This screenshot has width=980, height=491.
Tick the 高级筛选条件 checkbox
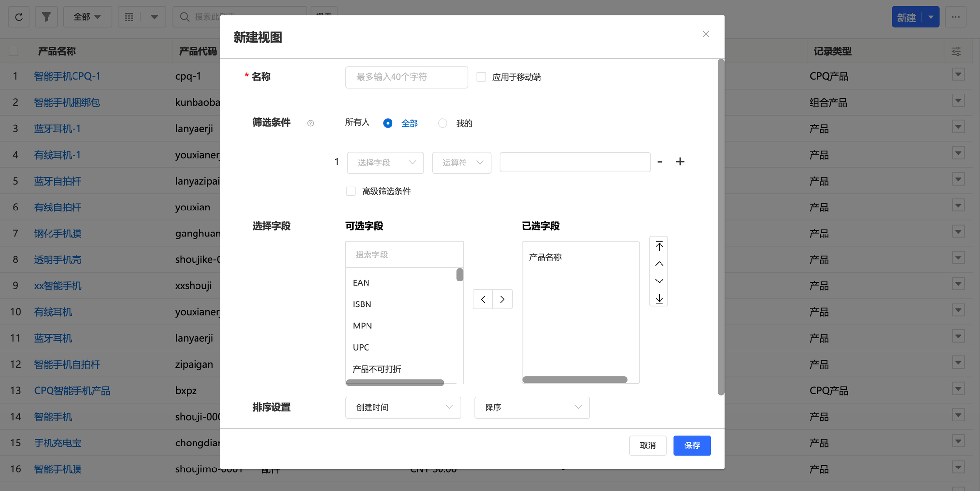pyautogui.click(x=351, y=191)
